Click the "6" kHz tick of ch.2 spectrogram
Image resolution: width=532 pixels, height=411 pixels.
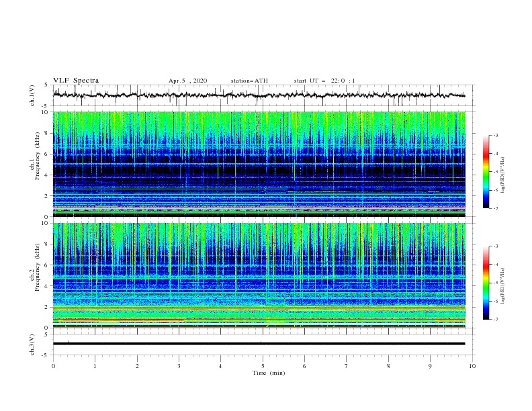point(48,265)
